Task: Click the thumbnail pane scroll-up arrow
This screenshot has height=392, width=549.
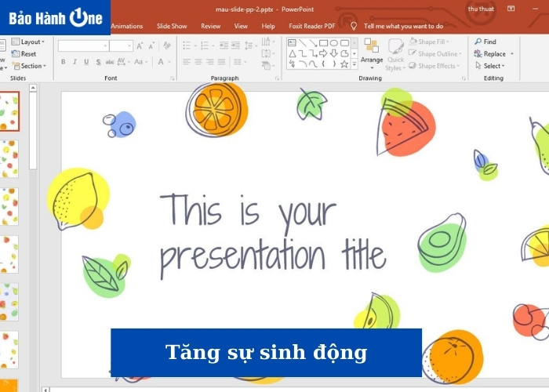Action: click(x=33, y=88)
